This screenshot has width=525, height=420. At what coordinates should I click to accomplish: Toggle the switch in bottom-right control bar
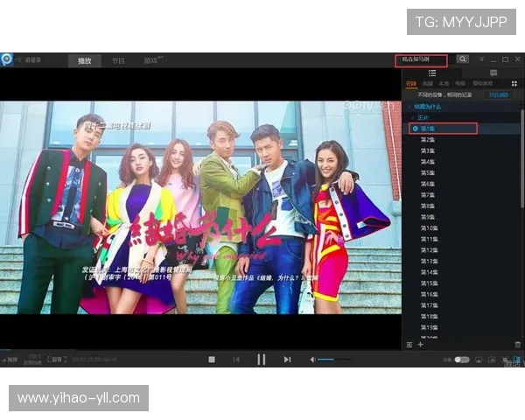[461, 360]
